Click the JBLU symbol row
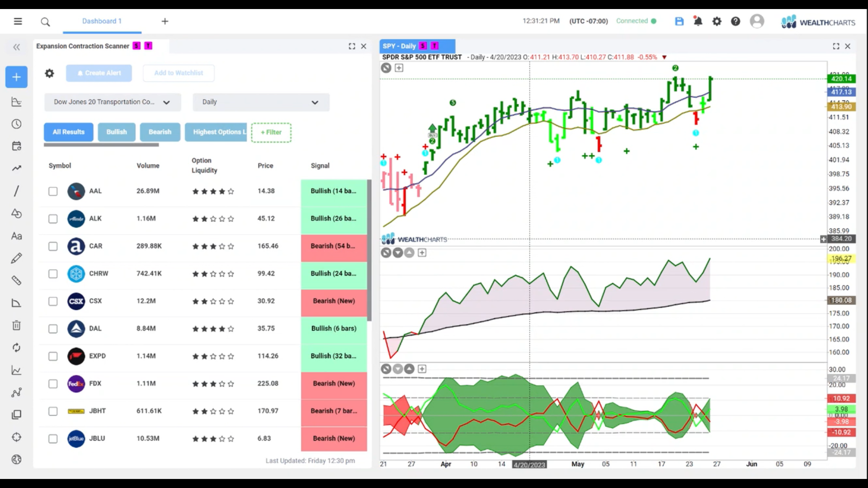This screenshot has width=868, height=488. 202,439
